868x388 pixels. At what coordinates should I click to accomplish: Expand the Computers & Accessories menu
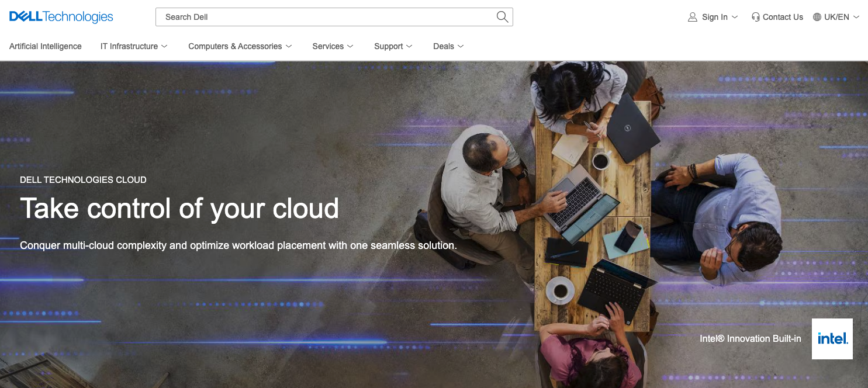240,46
